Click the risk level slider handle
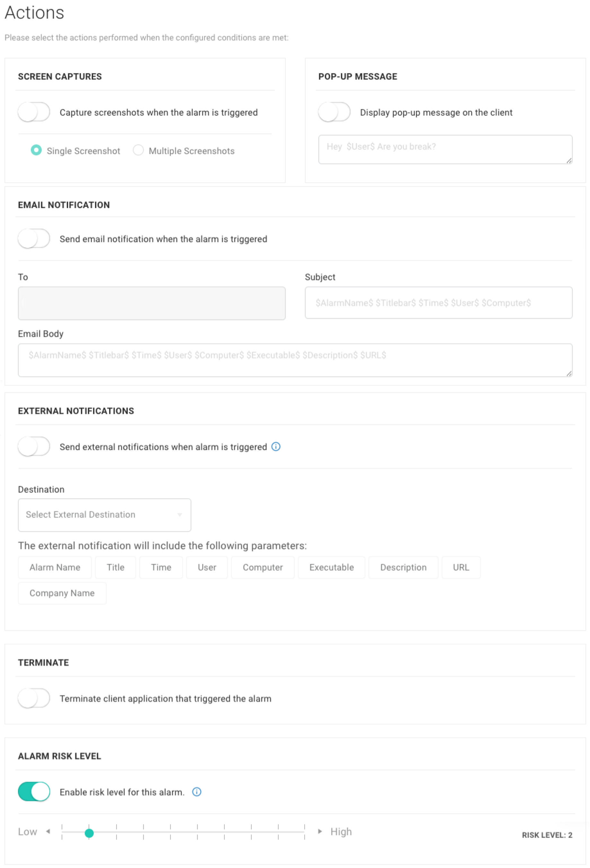590x868 pixels. click(89, 833)
